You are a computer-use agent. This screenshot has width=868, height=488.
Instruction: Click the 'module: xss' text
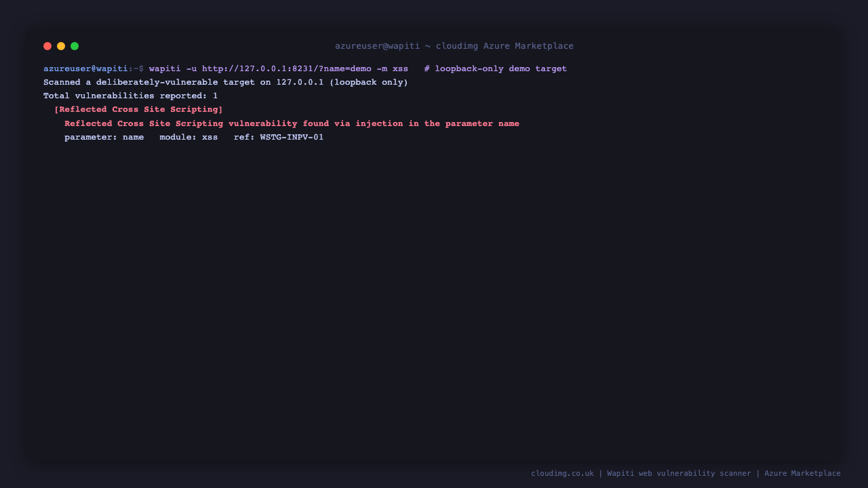point(189,137)
